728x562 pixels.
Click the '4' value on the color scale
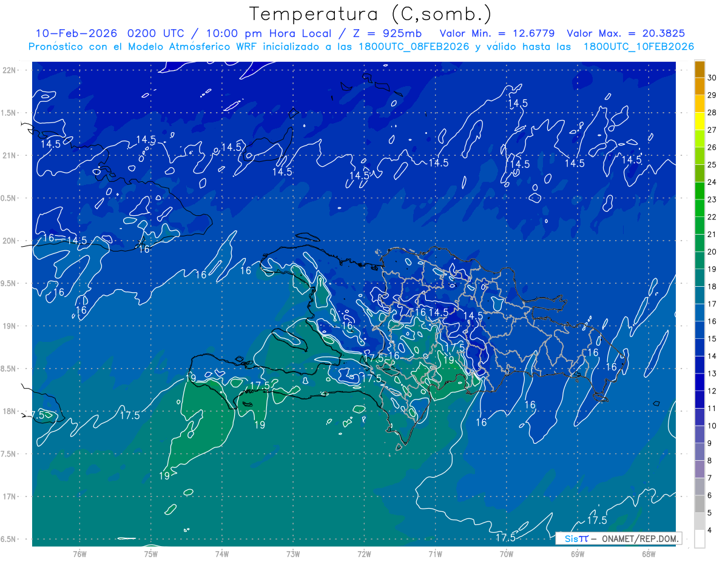tap(709, 530)
